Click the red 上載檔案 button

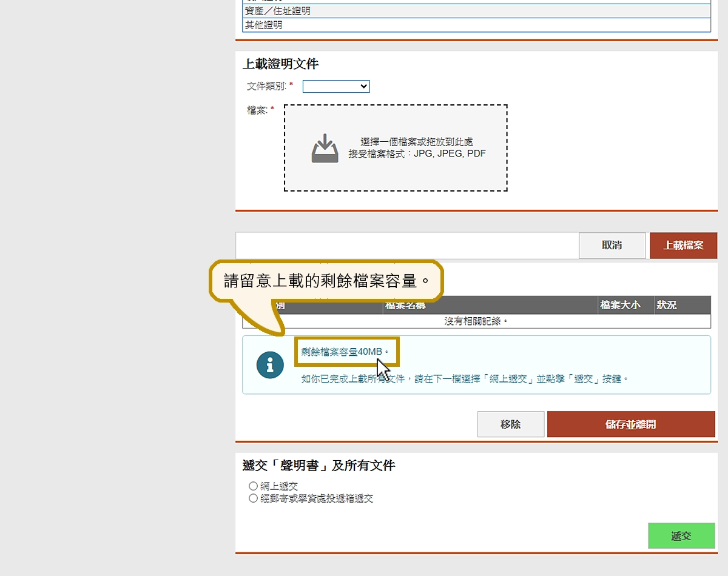[x=683, y=246]
